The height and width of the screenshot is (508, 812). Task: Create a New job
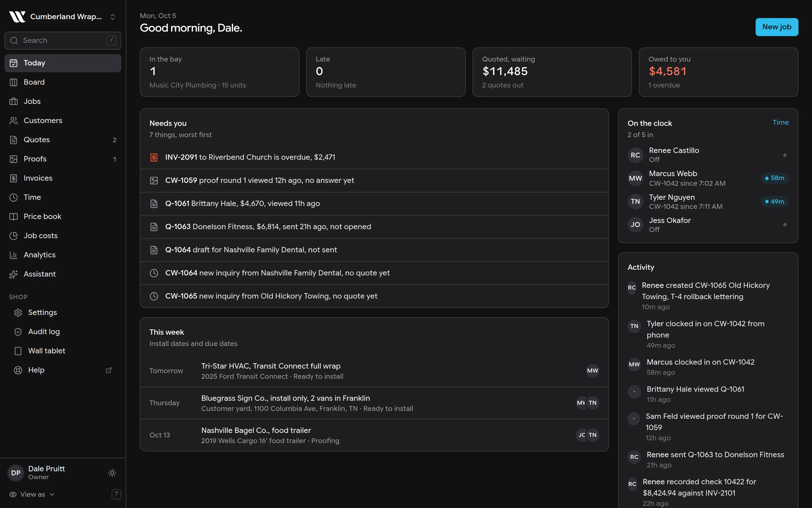pyautogui.click(x=776, y=27)
